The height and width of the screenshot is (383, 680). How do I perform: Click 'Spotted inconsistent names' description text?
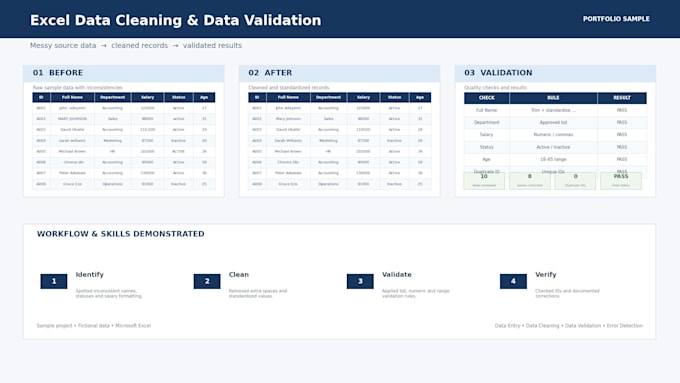[x=109, y=294]
